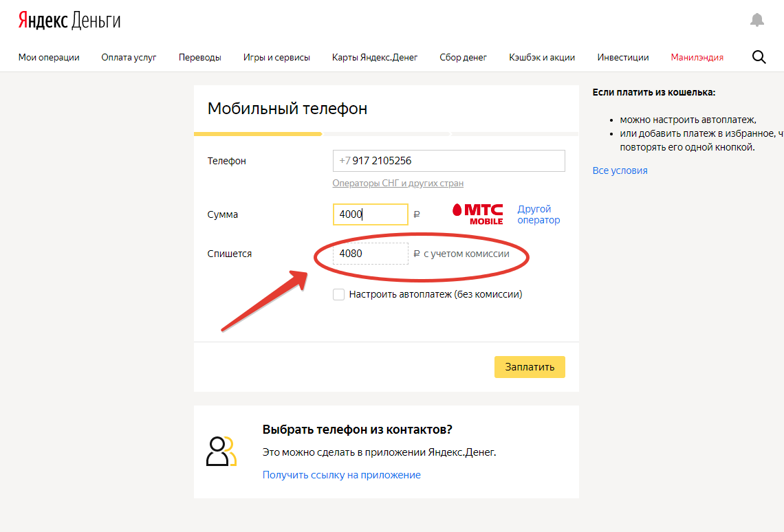
Task: Click the contacts people icon
Action: pos(221,451)
